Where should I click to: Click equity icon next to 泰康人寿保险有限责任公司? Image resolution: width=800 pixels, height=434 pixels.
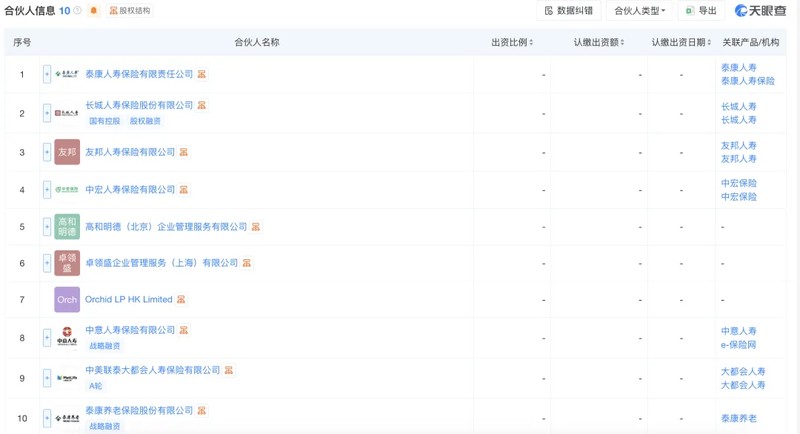(x=202, y=74)
